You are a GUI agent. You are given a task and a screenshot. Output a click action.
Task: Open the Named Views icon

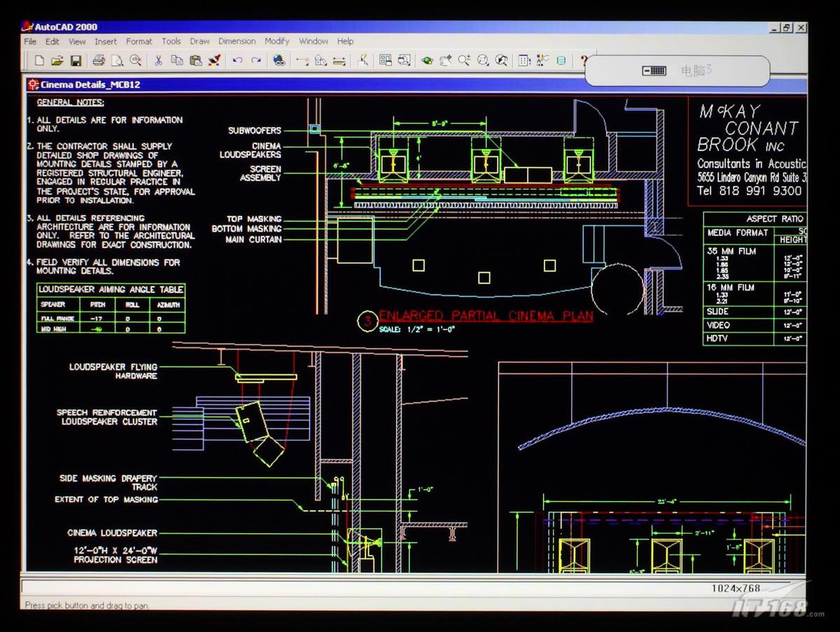pos(404,61)
